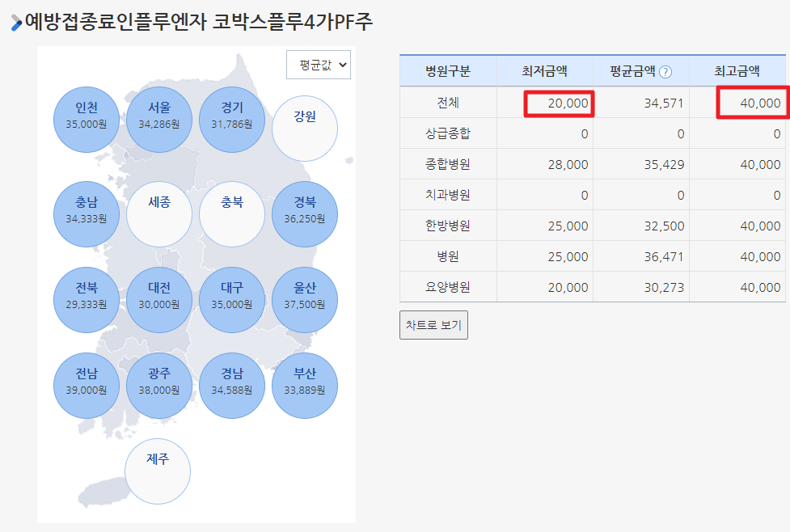This screenshot has height=532, width=790.
Task: Click the 한방병원 row label
Action: (x=448, y=226)
